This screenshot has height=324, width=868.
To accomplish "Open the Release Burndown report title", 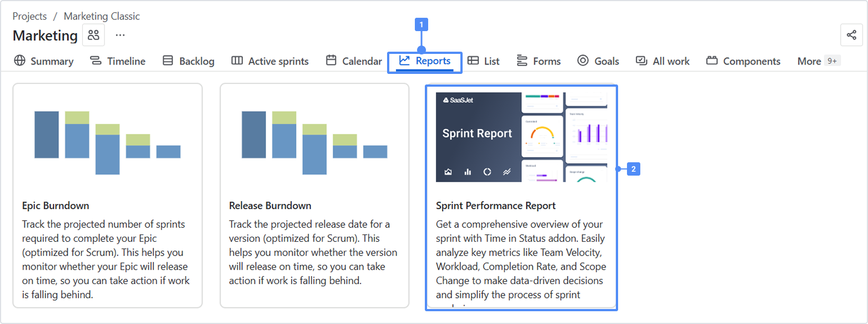I will click(270, 206).
